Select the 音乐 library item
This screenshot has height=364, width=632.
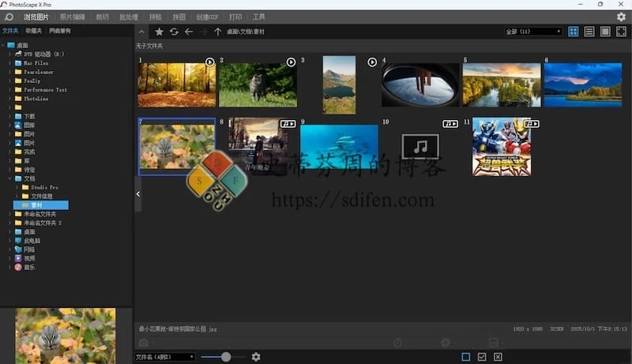click(29, 267)
